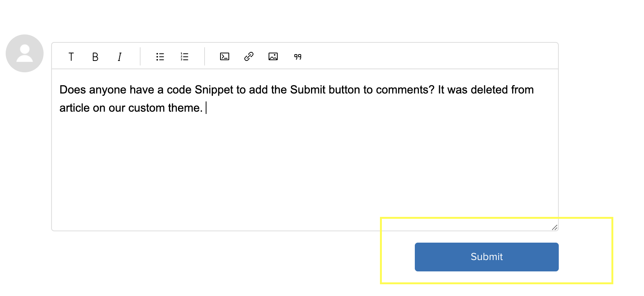Insert a bulleted list

coord(160,57)
